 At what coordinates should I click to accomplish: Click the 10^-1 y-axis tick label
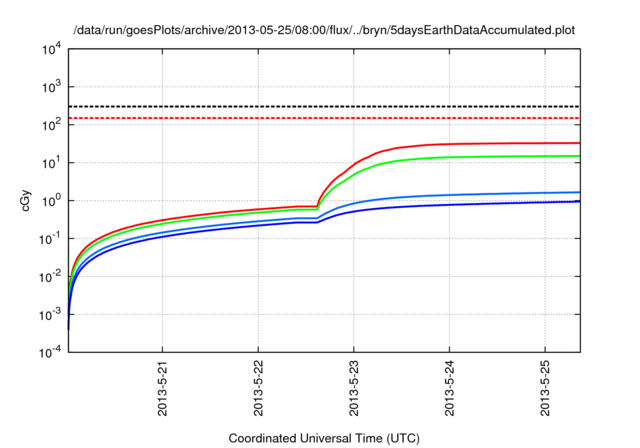[50, 238]
